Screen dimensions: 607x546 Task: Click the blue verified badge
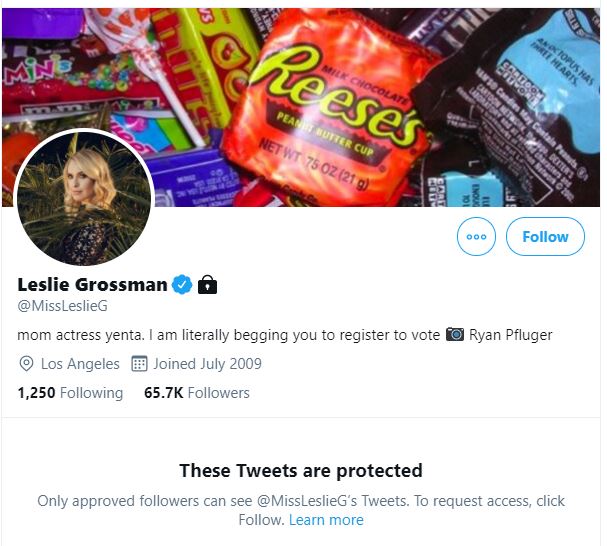tap(182, 285)
